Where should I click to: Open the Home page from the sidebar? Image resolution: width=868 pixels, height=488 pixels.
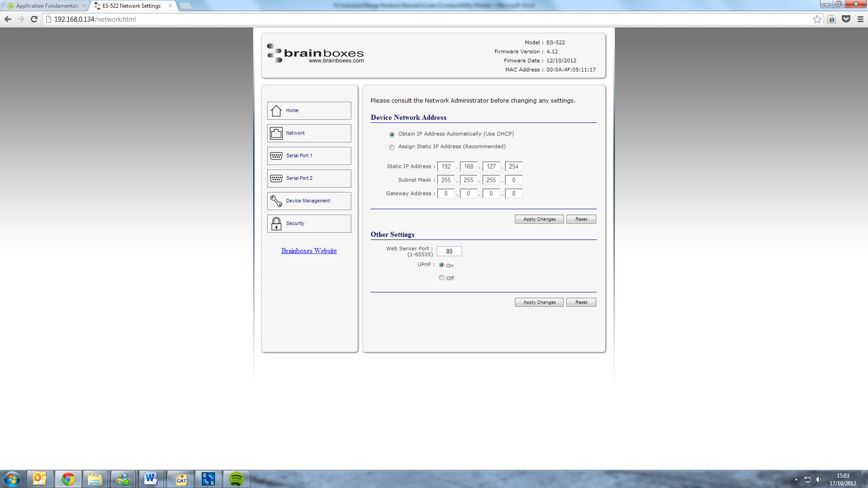(309, 110)
